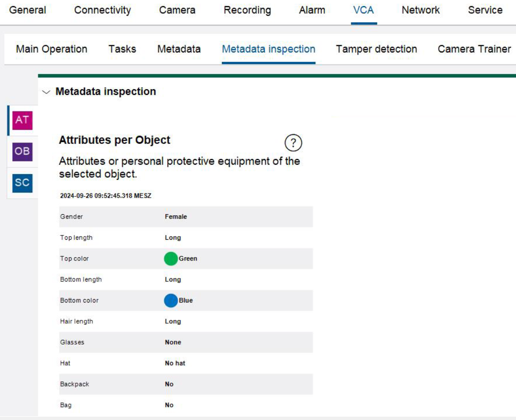Open the General tab
This screenshot has width=516, height=420.
coord(28,10)
